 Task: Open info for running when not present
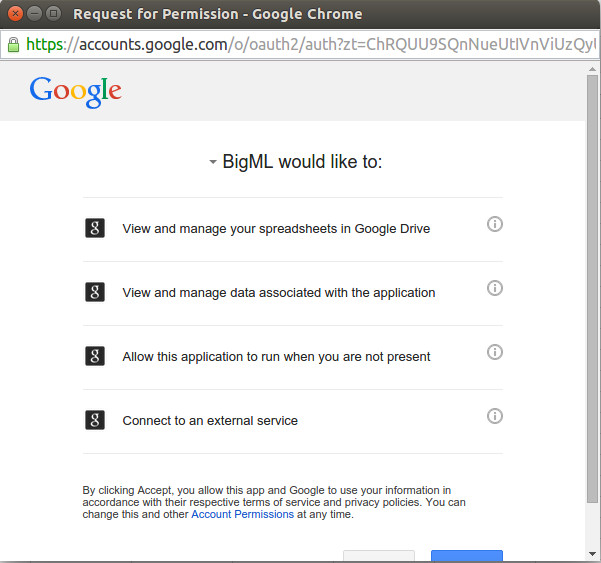coord(494,352)
